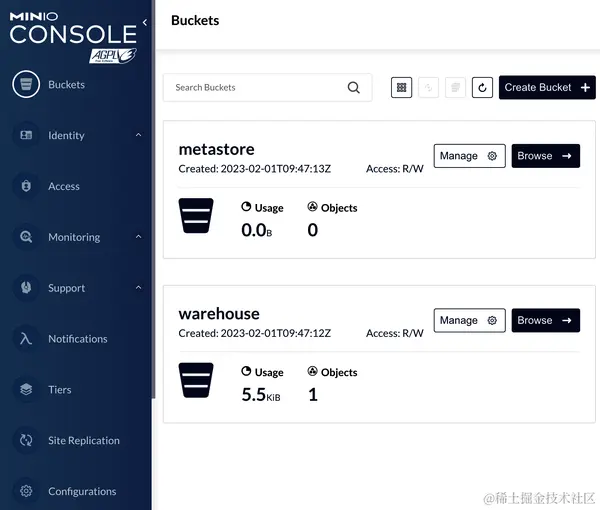Open the Notifications menu item
Viewport: 600px width, 510px height.
77,339
